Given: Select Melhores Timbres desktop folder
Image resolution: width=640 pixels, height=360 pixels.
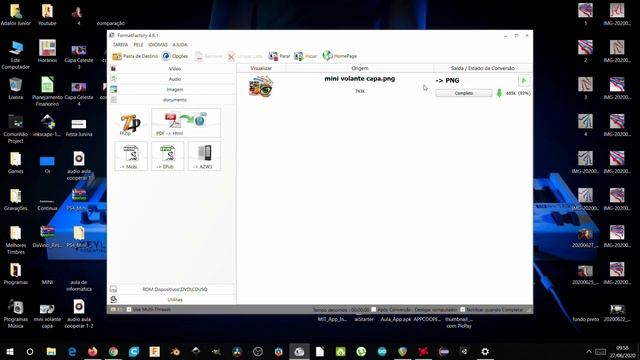Looking at the screenshot, I should click(x=16, y=240).
